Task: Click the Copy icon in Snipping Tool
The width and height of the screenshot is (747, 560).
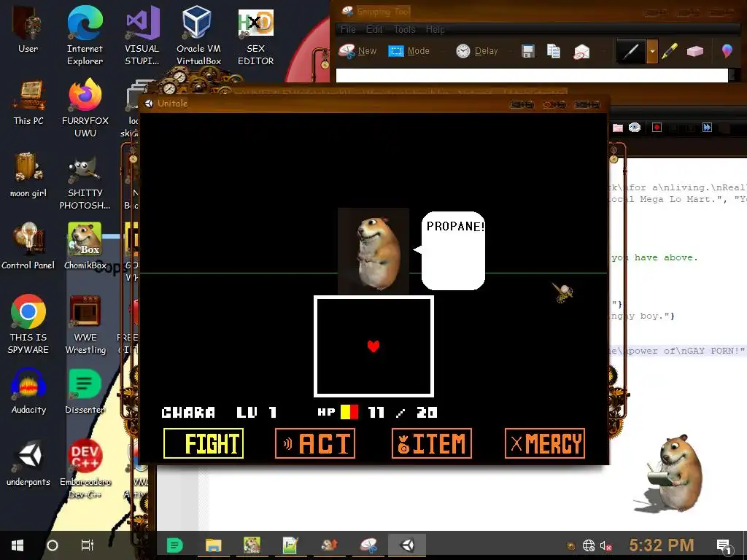Action: pyautogui.click(x=553, y=51)
